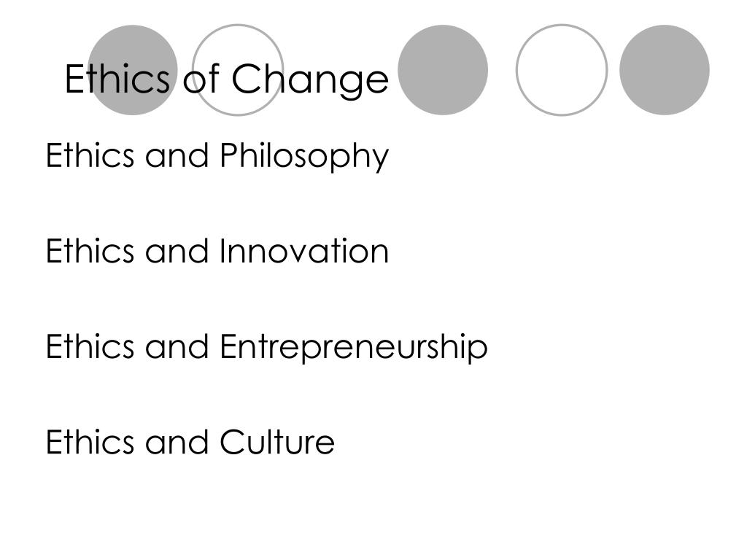Click the word "of" in the title
This screenshot has height=560, width=747.
201,79
